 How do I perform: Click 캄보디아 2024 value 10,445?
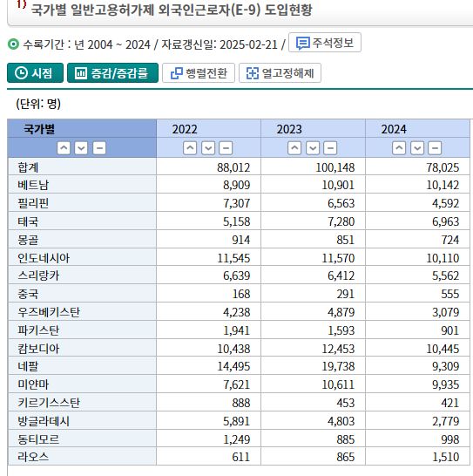(x=443, y=348)
